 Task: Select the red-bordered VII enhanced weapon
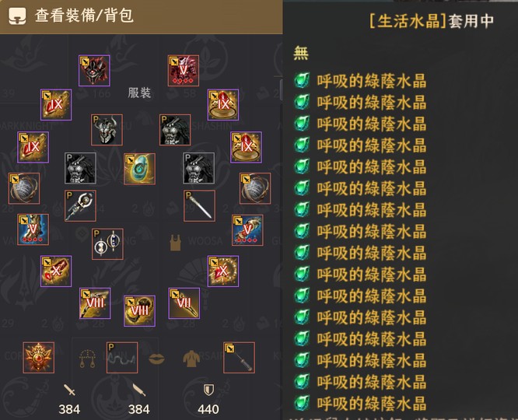pos(184,303)
